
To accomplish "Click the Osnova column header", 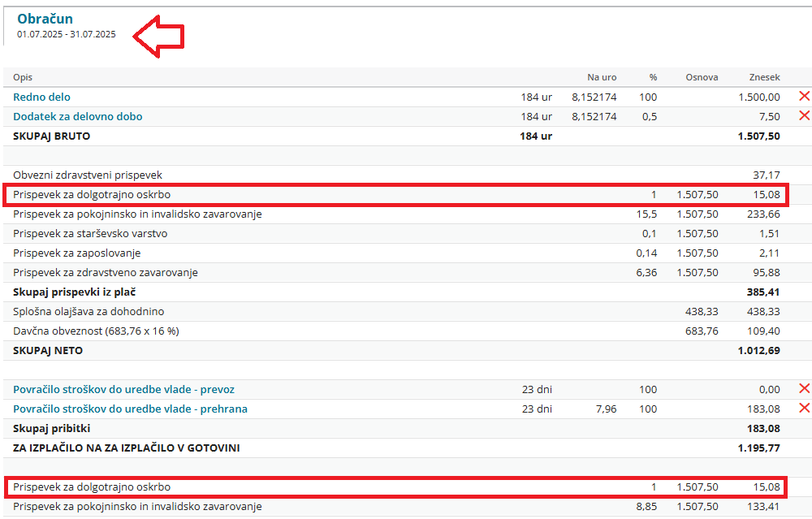I will pos(702,77).
